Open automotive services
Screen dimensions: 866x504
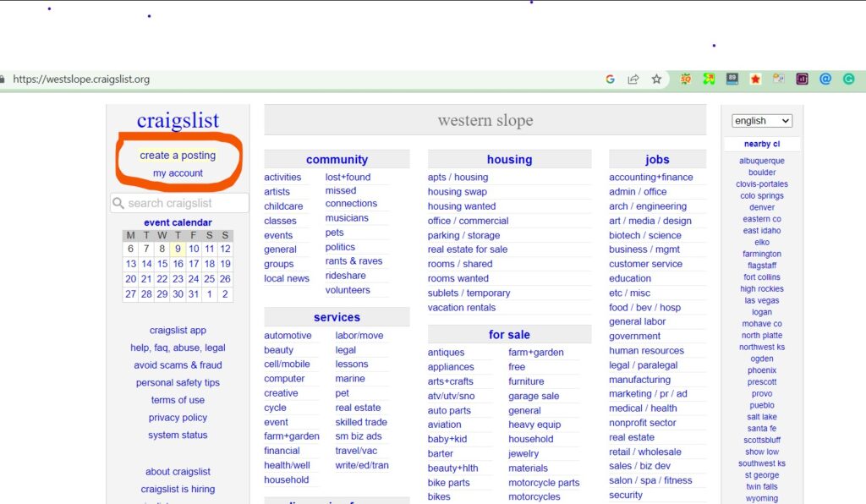click(x=288, y=335)
